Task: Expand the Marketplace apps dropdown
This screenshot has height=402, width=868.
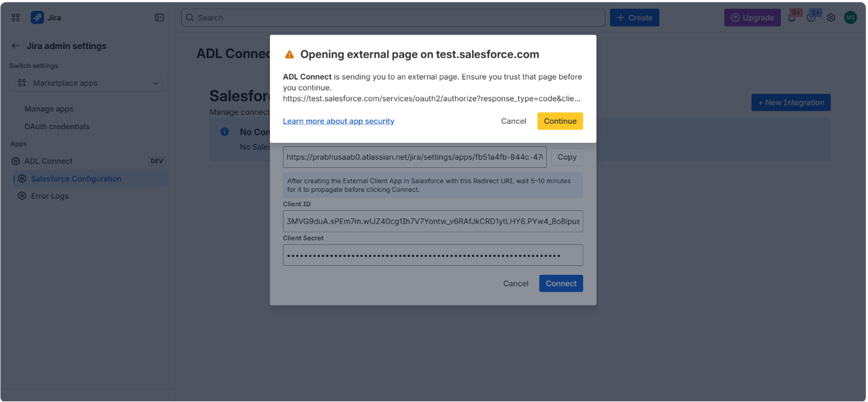Action: click(88, 83)
